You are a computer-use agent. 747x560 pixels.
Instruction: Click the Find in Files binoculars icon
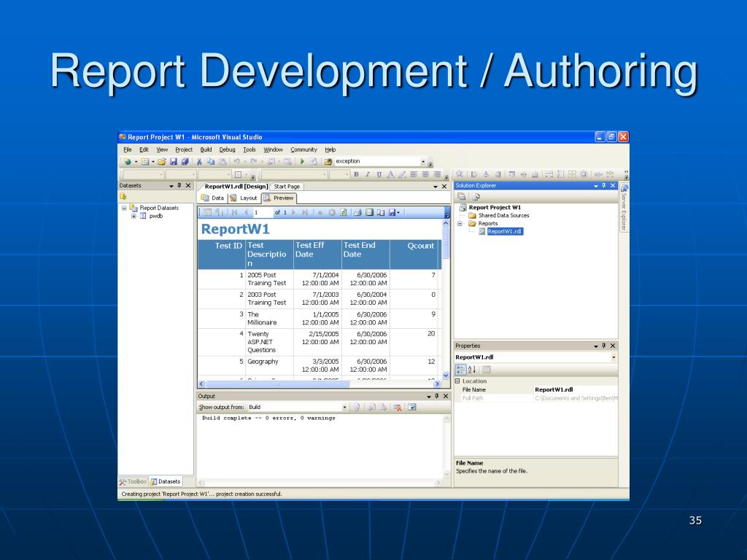pyautogui.click(x=328, y=162)
